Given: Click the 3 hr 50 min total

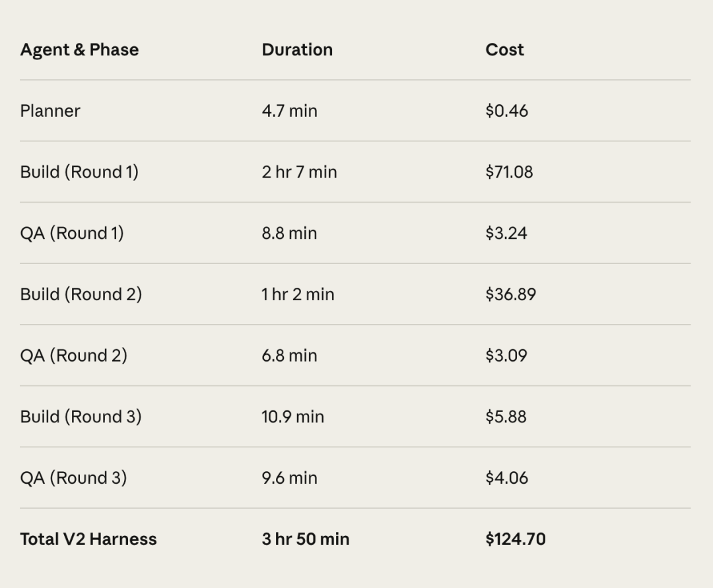Looking at the screenshot, I should (305, 539).
